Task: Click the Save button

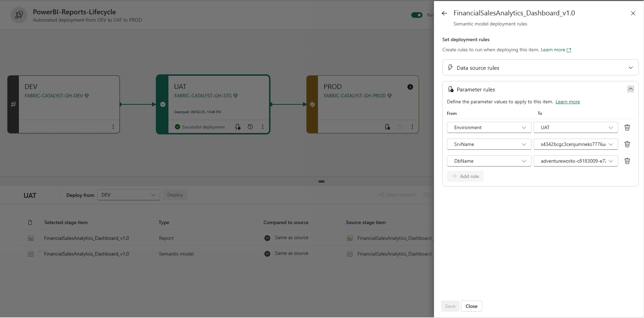Action: pyautogui.click(x=450, y=306)
